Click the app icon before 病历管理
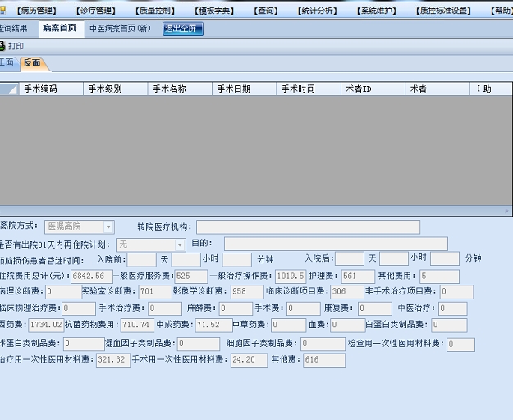Screen dimensions: 513x420 pyautogui.click(x=2, y=11)
